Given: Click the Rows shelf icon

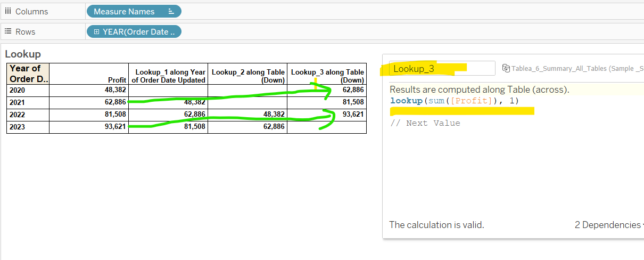Looking at the screenshot, I should [x=8, y=31].
